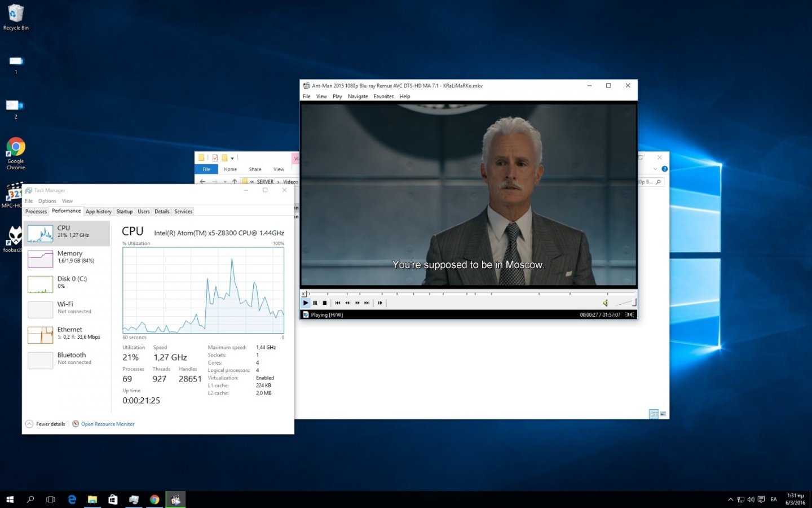Viewport: 812px width, 508px height.
Task: Open the player Help menu
Action: 405,97
